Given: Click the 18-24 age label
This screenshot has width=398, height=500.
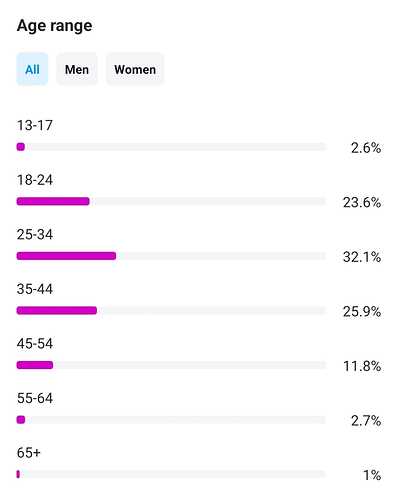Looking at the screenshot, I should (x=35, y=180).
